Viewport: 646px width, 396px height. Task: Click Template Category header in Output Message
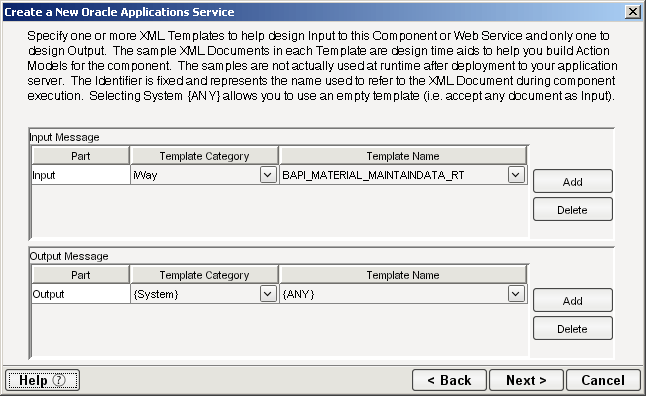click(x=204, y=275)
